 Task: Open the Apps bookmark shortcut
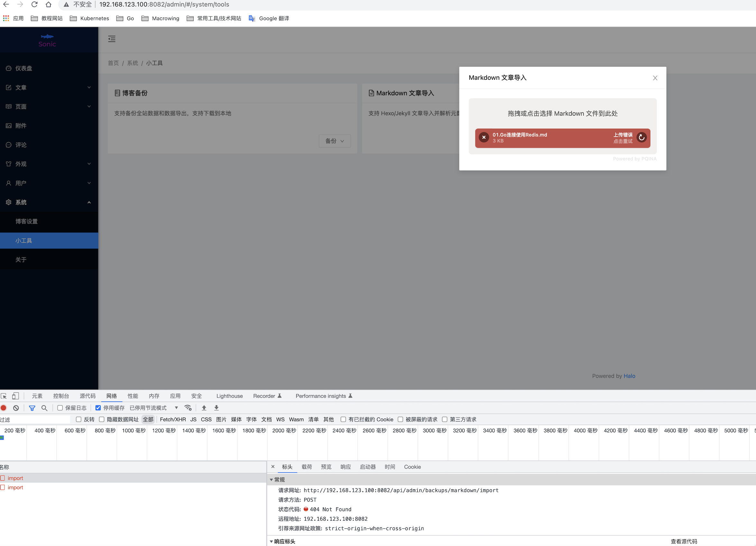coord(13,18)
